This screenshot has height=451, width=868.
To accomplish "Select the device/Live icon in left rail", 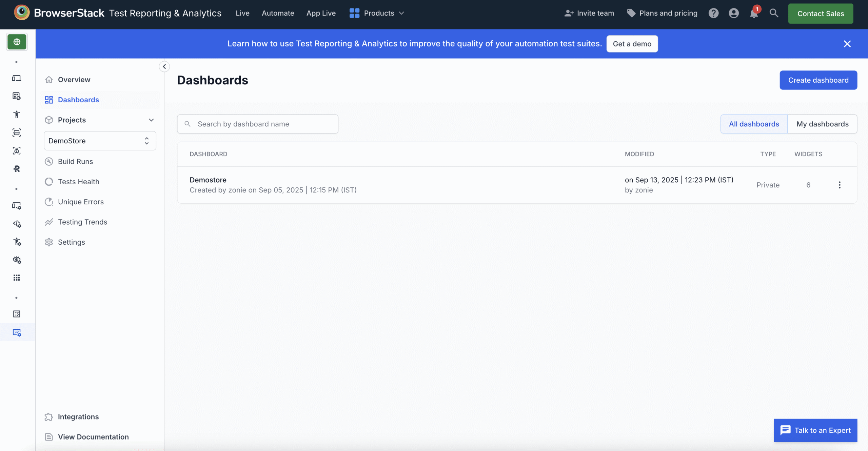I will click(x=17, y=78).
